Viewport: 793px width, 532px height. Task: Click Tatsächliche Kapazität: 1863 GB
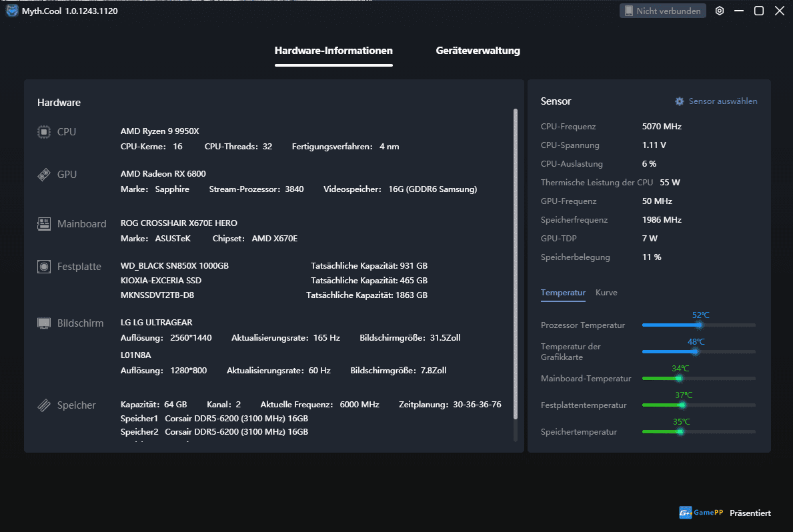[367, 295]
